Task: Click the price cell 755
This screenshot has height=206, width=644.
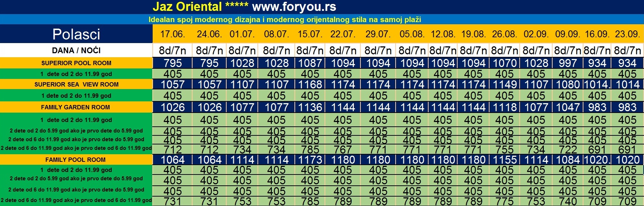Action: 504,149
